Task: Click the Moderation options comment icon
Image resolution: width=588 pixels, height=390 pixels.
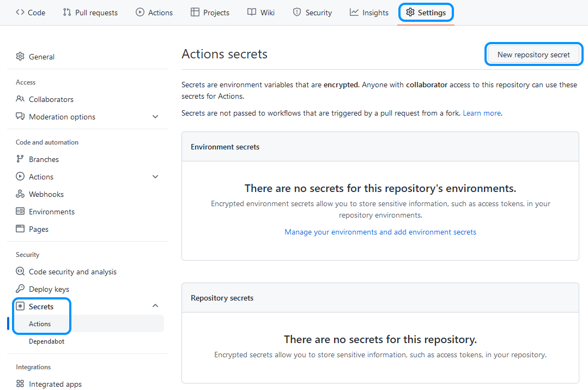Action: (x=20, y=116)
